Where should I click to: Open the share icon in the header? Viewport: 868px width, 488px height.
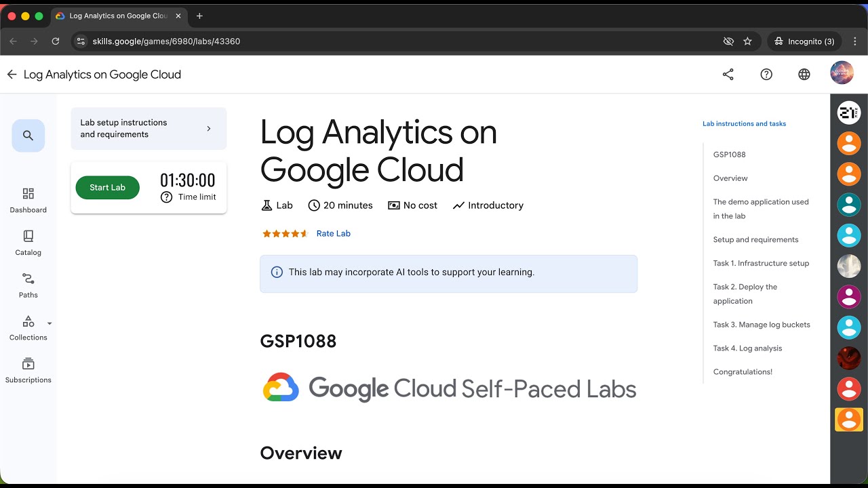tap(728, 75)
